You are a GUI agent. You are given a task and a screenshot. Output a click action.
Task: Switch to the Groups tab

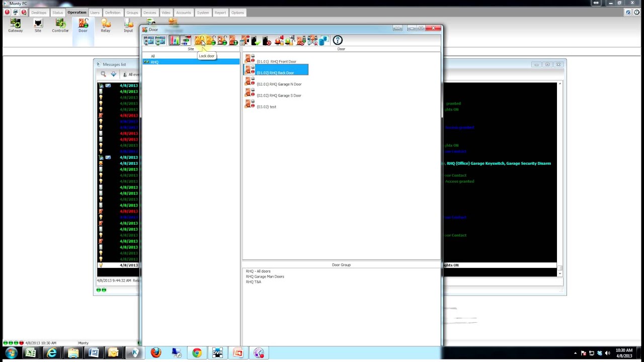tap(132, 13)
